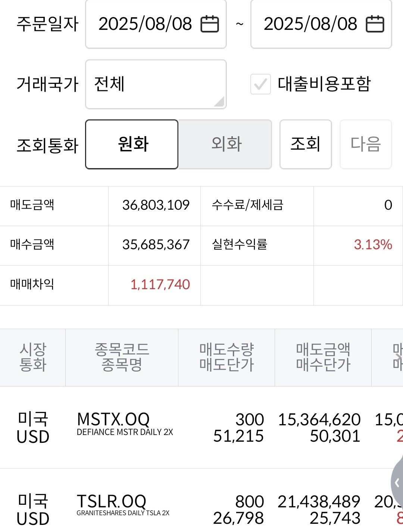This screenshot has width=403, height=532.
Task: Select the 매도수량 매도단가 column header
Action: click(x=227, y=357)
